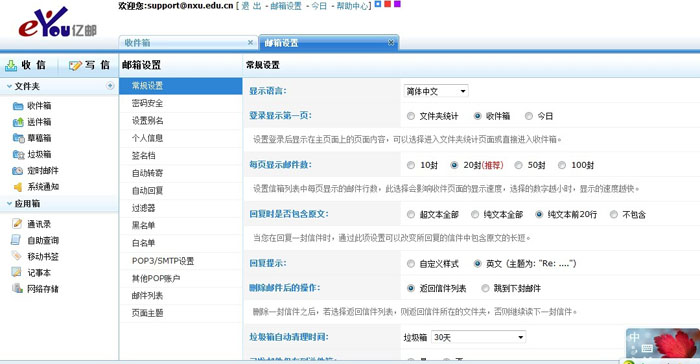Click the 帮助中心 link in header

click(x=352, y=6)
